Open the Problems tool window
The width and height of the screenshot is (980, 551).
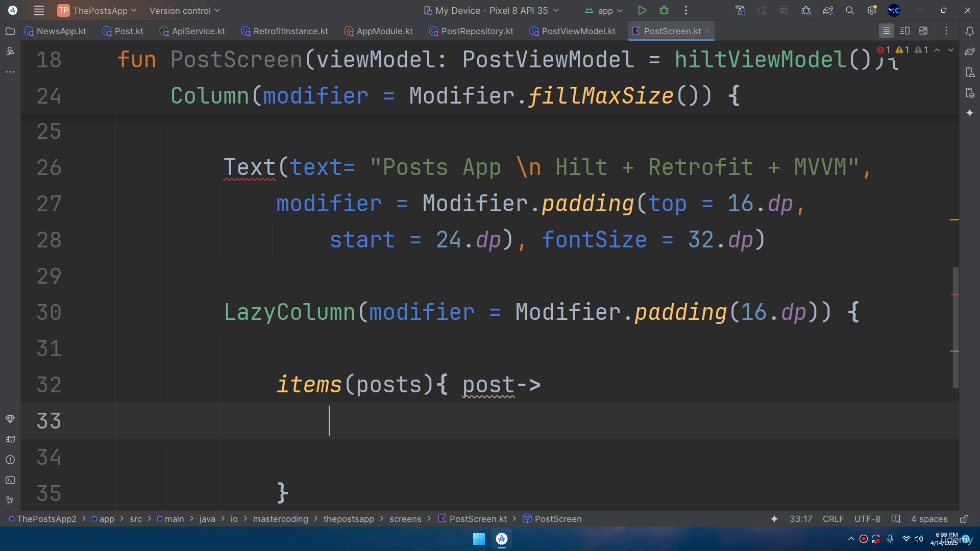[10, 460]
